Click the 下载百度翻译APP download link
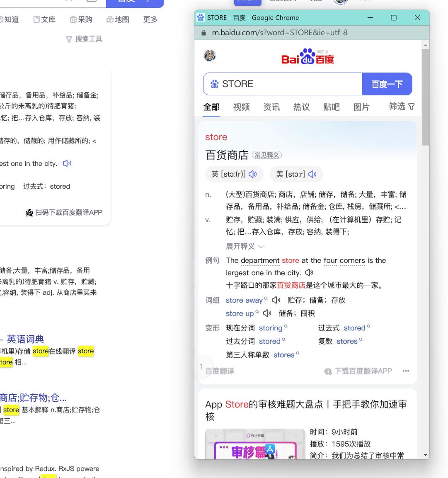448x478 pixels. point(358,371)
